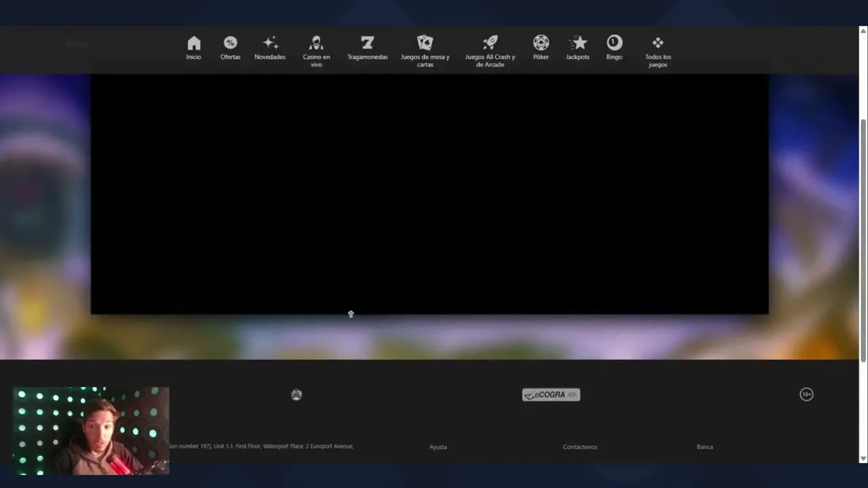Select the Bingo menu label

614,57
